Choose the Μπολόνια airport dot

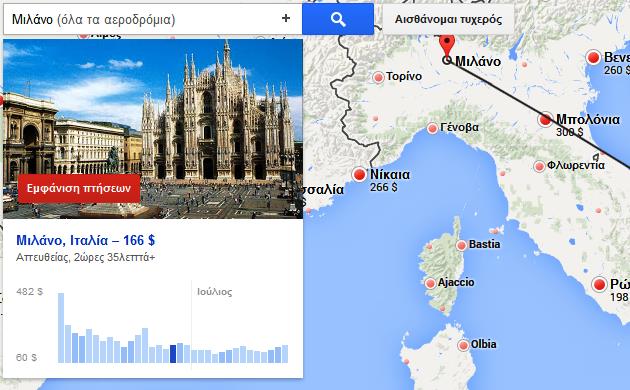click(x=545, y=120)
